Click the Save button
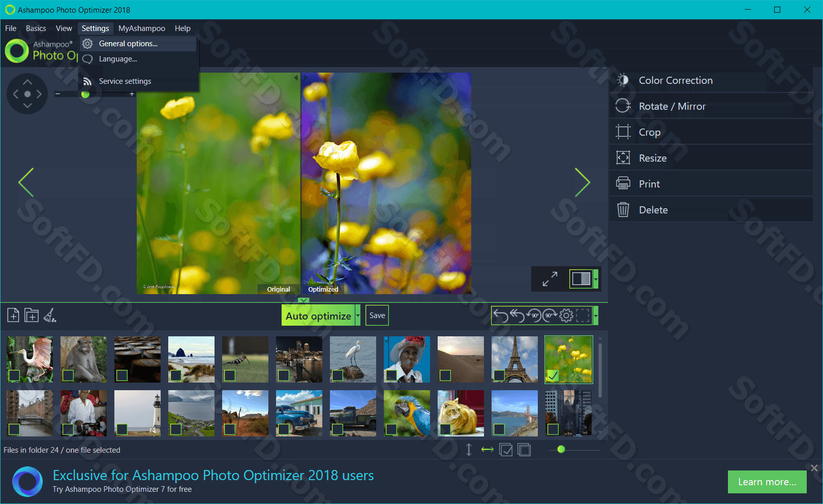The height and width of the screenshot is (504, 823). [x=377, y=316]
